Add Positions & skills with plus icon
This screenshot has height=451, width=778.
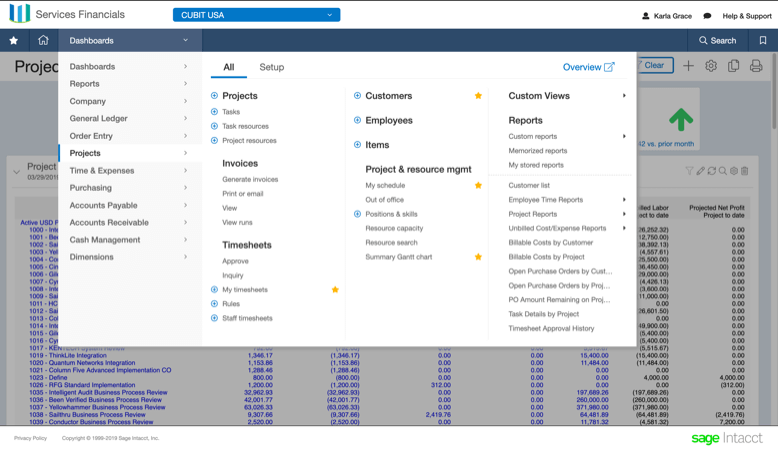357,214
